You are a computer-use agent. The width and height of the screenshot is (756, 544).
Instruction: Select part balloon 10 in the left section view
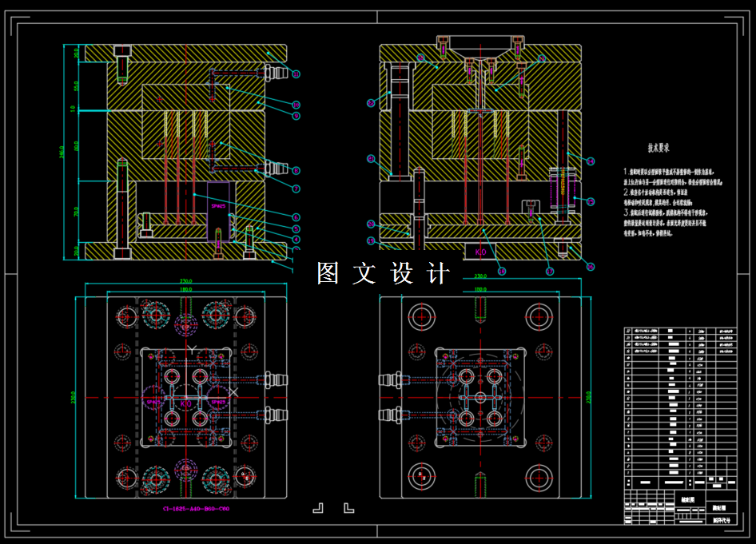click(x=296, y=105)
